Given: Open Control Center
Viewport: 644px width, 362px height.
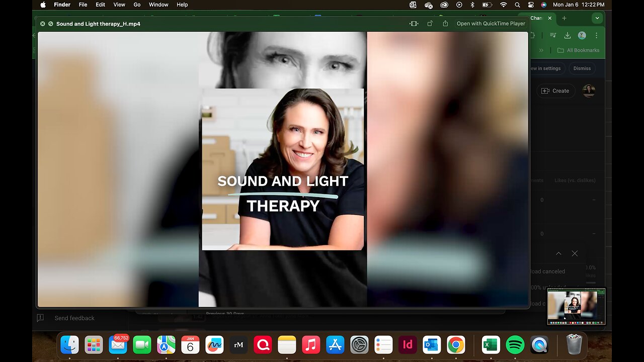Looking at the screenshot, I should 530,5.
